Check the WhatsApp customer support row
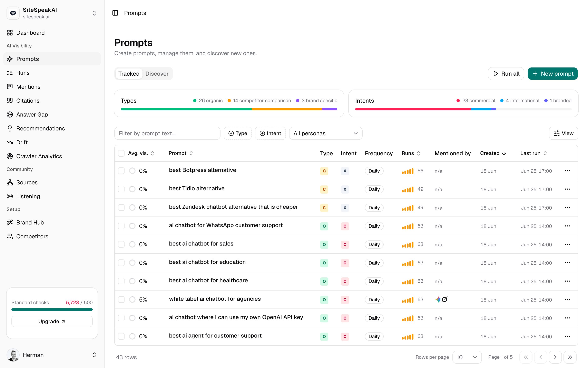Screen dimensions: 588x368 (121, 226)
